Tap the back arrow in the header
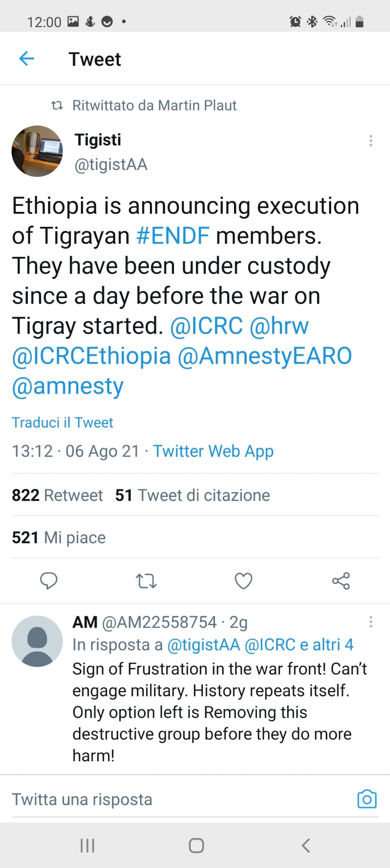 27,58
